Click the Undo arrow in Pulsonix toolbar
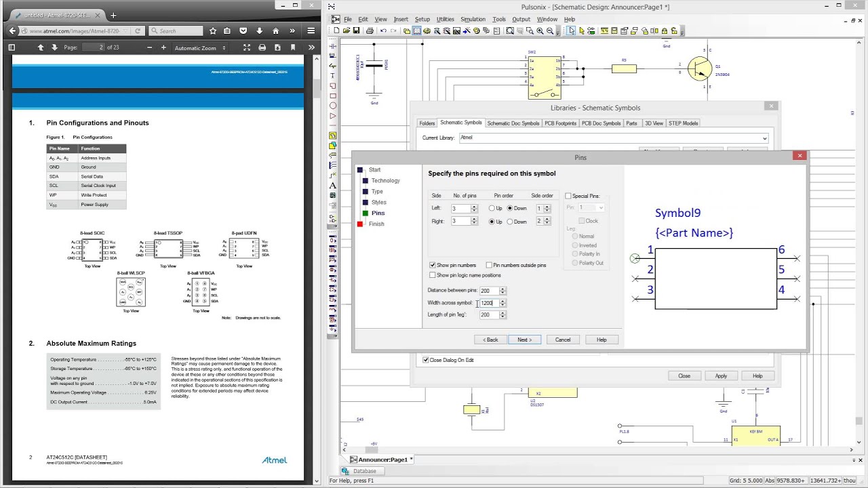Screen dimensions: 868x488 (383, 30)
